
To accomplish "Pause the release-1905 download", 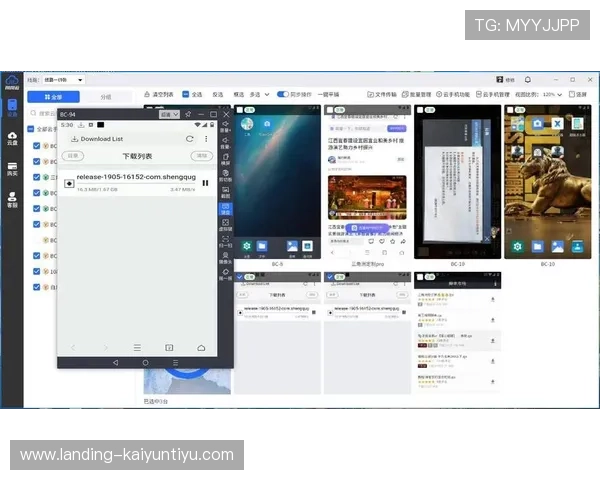I will (205, 183).
